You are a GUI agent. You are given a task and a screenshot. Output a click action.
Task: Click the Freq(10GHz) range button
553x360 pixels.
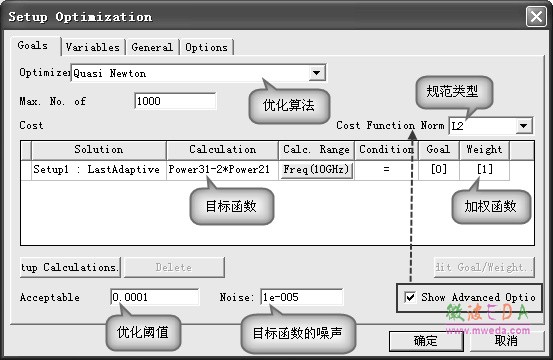[316, 170]
